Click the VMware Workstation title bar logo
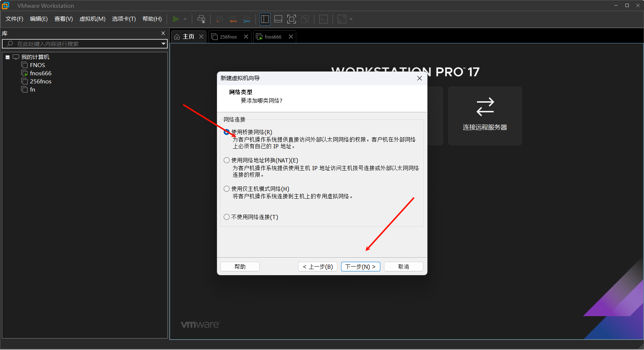 coord(6,6)
